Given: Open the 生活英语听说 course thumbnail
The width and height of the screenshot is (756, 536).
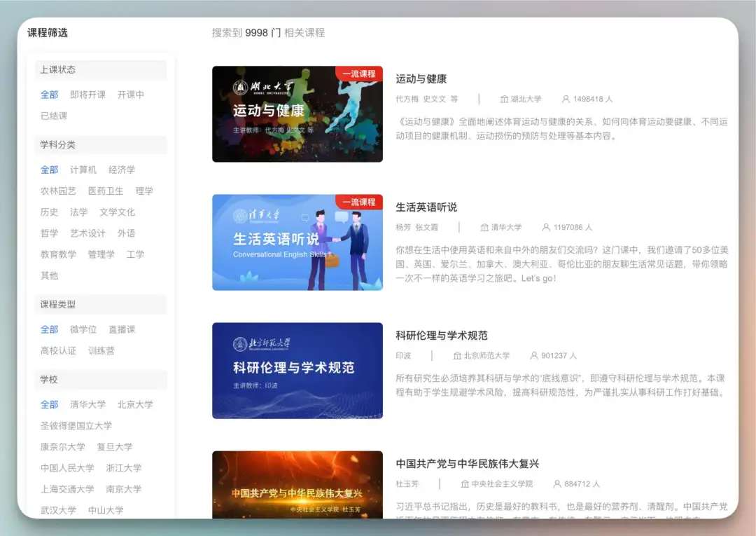Looking at the screenshot, I should [x=297, y=242].
